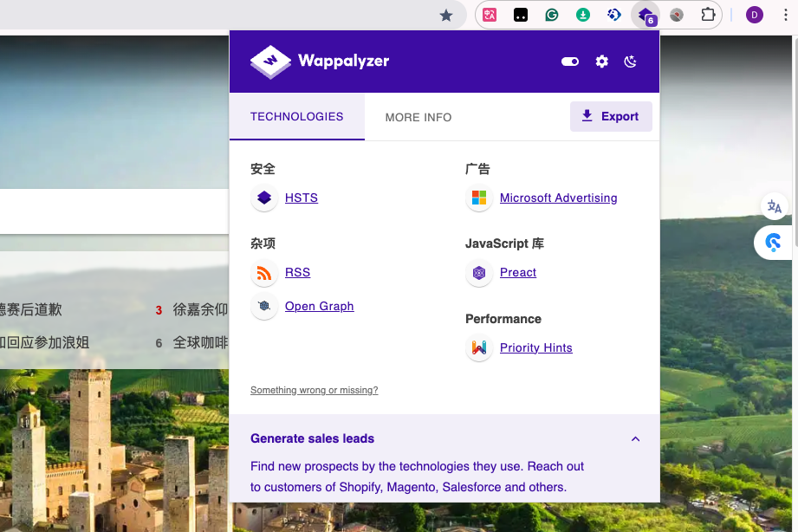Bookmark this page with the star icon
798x532 pixels.
(446, 15)
